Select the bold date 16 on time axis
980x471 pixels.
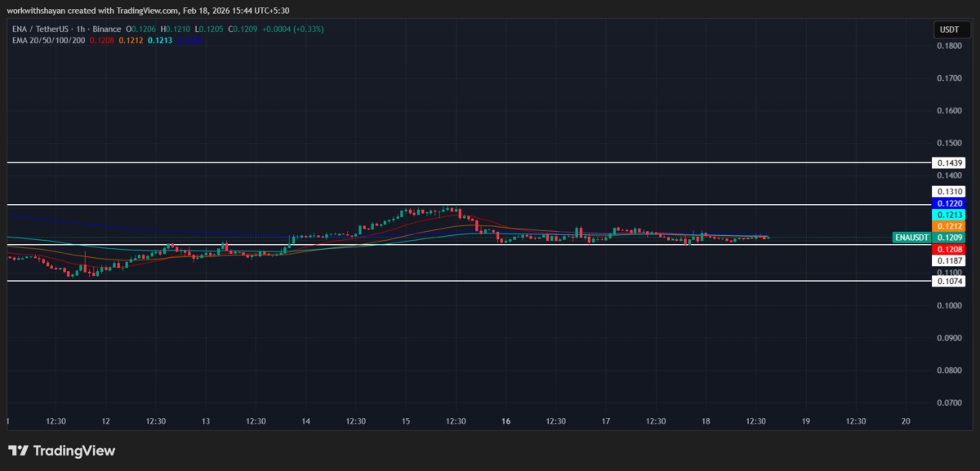[x=505, y=421]
